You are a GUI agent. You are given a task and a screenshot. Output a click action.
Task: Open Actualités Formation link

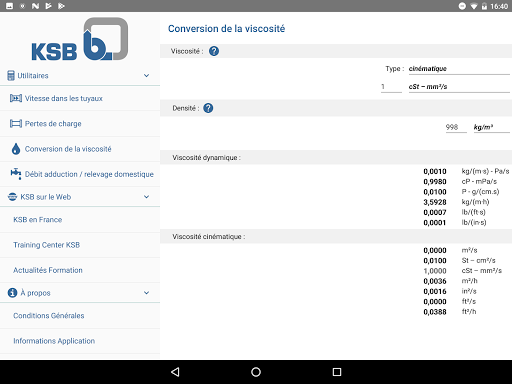(80, 270)
